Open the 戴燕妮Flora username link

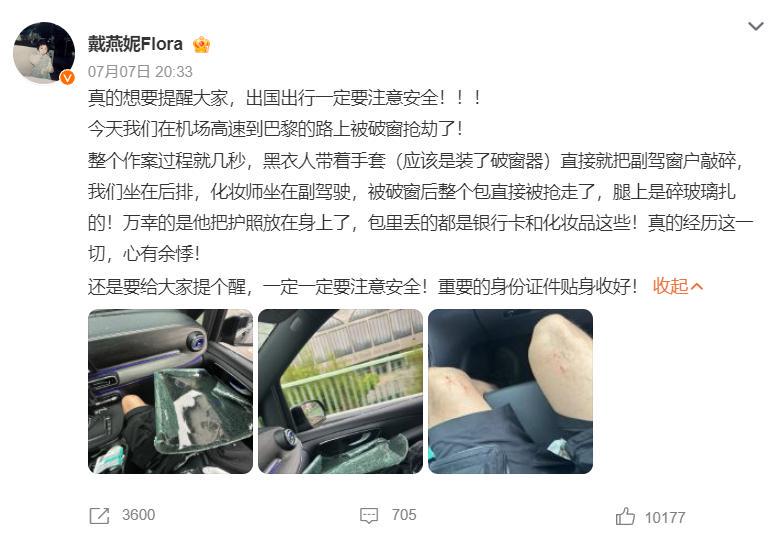pyautogui.click(x=135, y=44)
